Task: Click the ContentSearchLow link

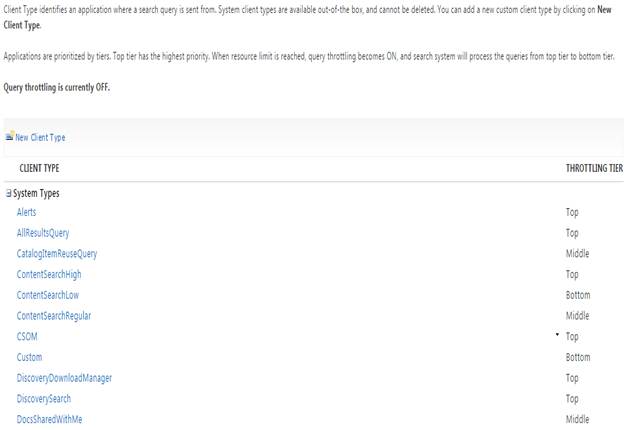Action: tap(49, 295)
